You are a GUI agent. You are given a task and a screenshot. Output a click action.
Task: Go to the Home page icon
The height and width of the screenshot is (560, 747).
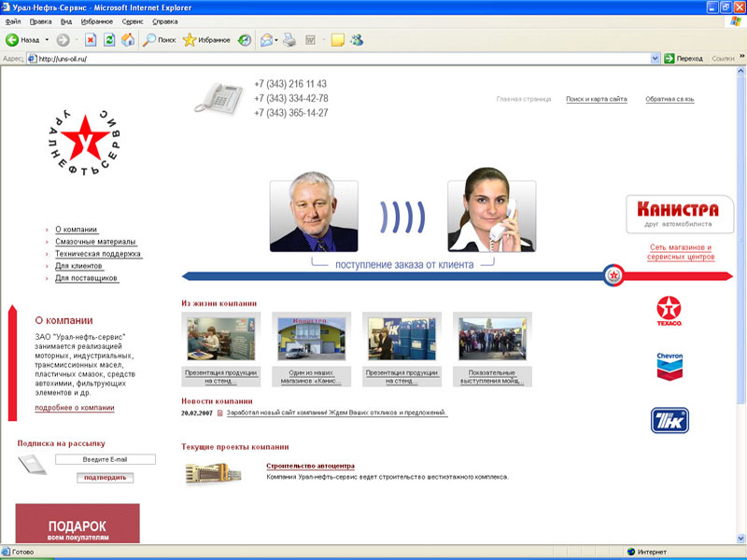(128, 40)
